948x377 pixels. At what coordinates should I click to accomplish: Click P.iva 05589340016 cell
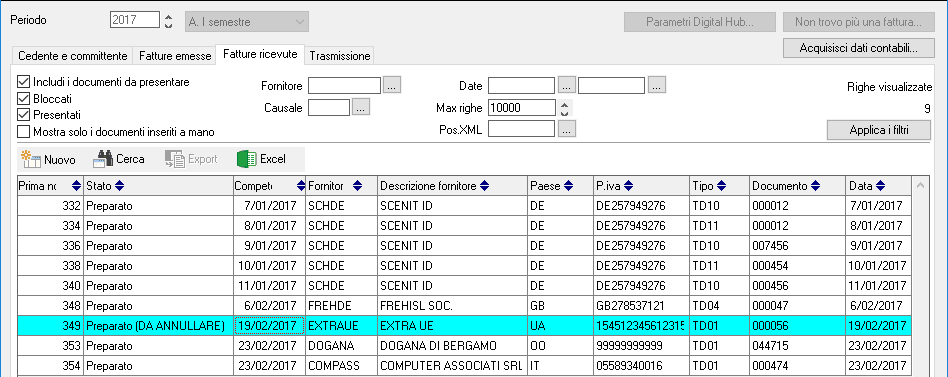click(x=641, y=365)
